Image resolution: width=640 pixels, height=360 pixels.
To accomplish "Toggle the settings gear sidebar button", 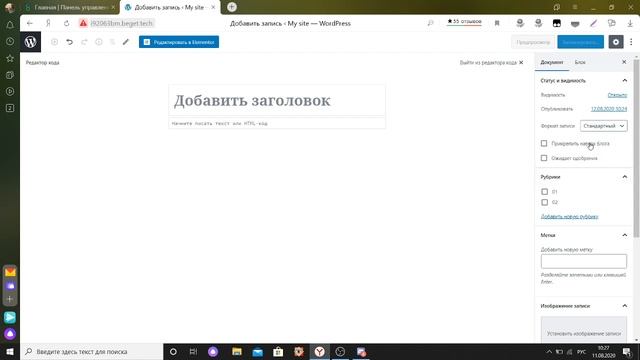I will pyautogui.click(x=616, y=42).
